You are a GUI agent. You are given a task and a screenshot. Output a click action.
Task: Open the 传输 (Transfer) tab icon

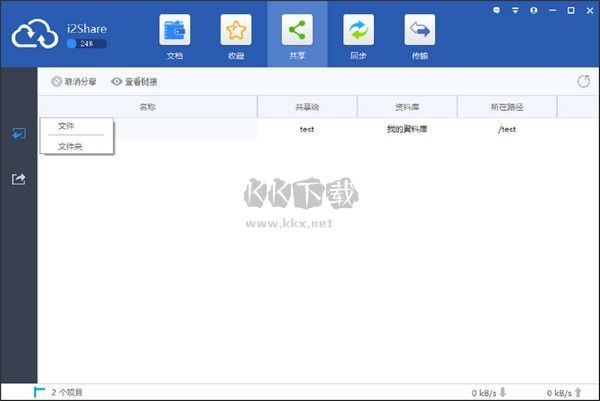pyautogui.click(x=419, y=32)
